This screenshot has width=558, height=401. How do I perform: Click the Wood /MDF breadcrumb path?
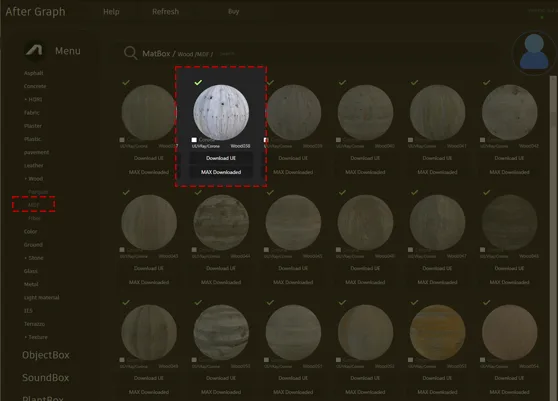(x=194, y=54)
